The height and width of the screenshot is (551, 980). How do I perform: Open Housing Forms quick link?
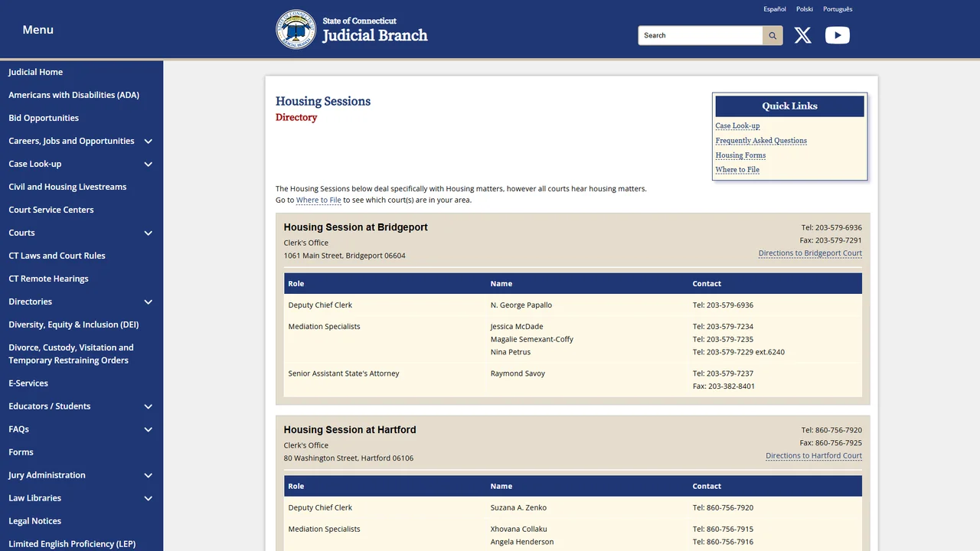click(x=741, y=155)
